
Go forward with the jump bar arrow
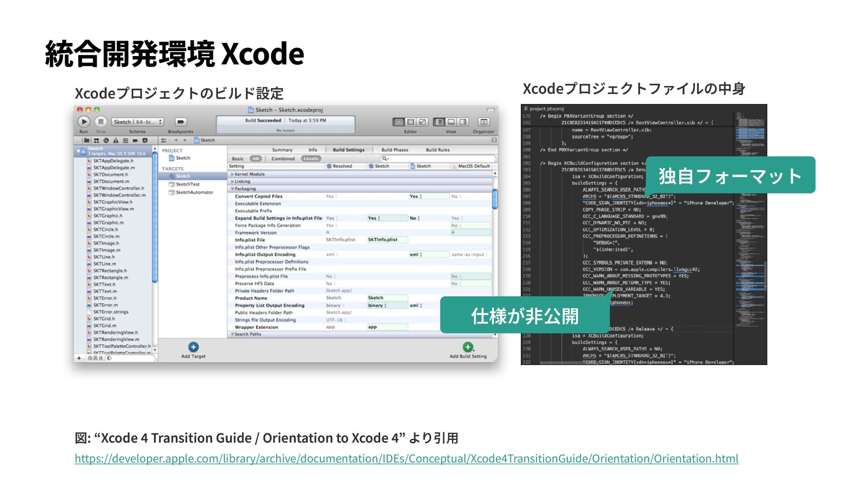(185, 141)
